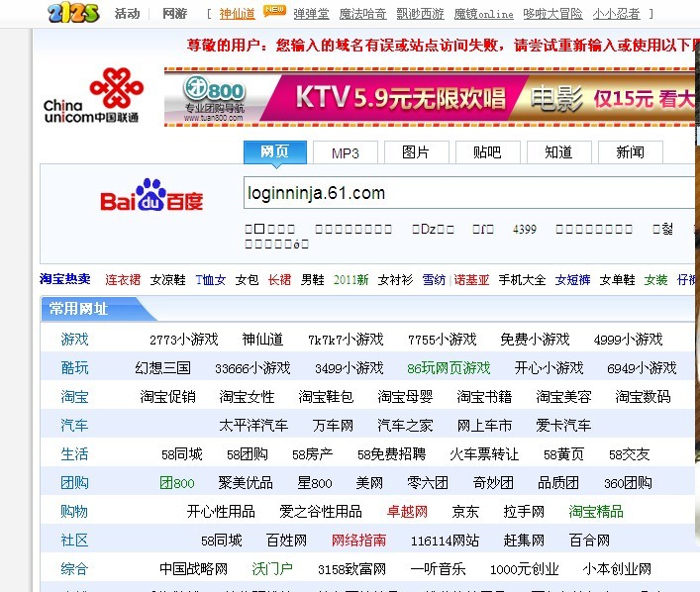Click the NEW badge next to 神仙道
This screenshot has width=700, height=592.
274,11
